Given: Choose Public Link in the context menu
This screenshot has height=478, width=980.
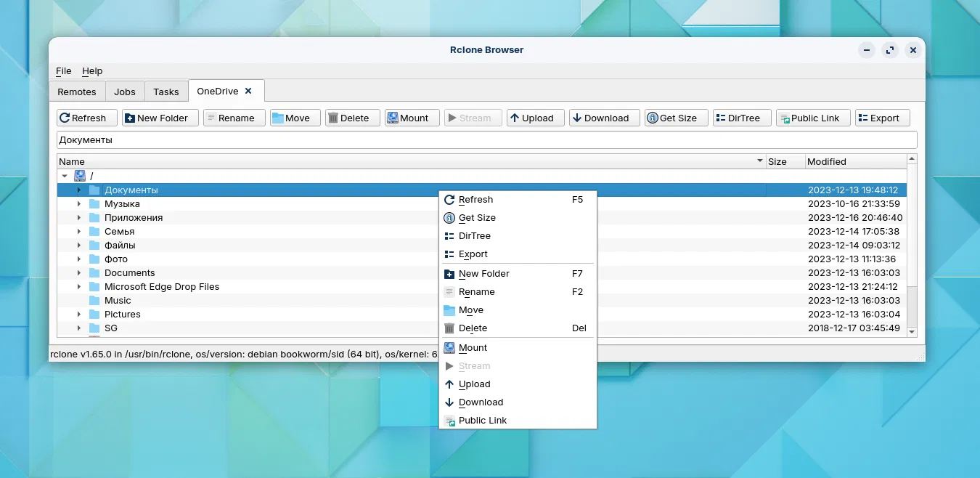Looking at the screenshot, I should point(518,421).
